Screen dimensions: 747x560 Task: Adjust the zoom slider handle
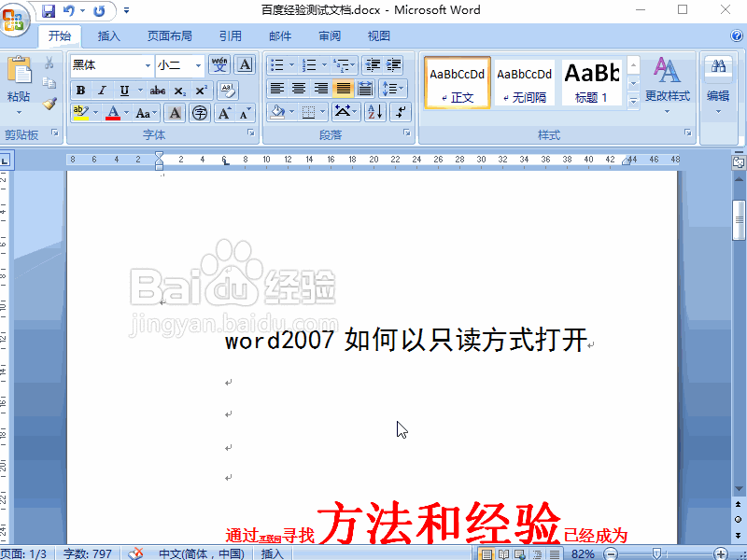656,553
